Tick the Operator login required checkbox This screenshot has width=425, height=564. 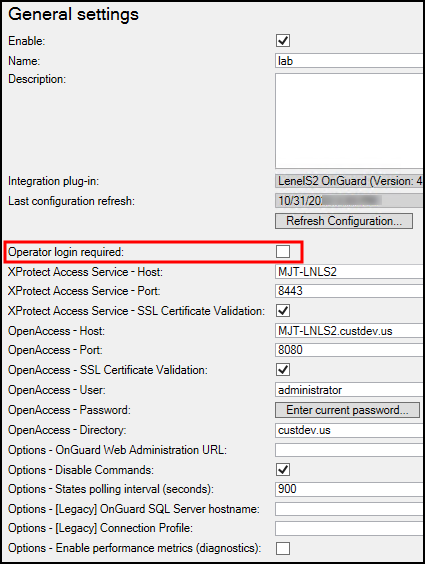(283, 251)
